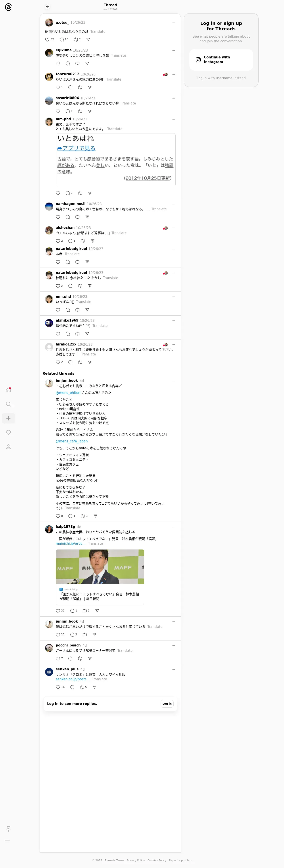Open more options on tonzura0212's reply
The height and width of the screenshot is (868, 284).
point(173,74)
